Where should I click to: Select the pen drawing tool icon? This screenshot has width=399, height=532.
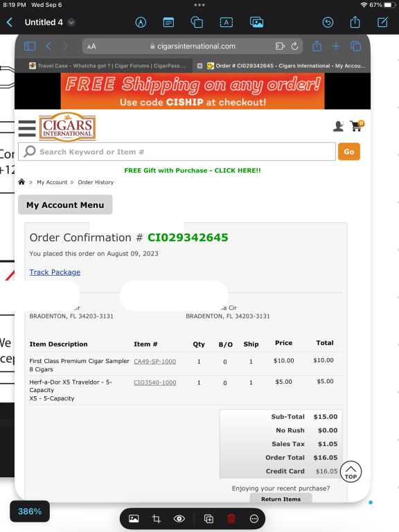coord(141,22)
